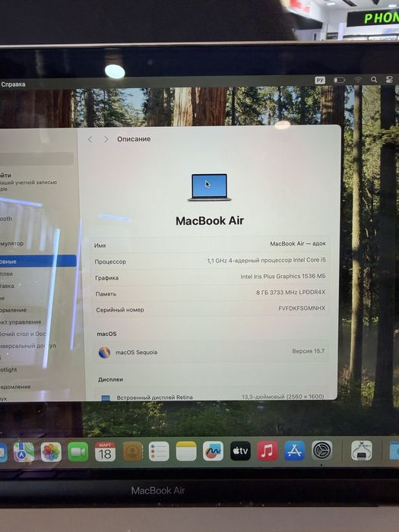Viewport: 399px width, 532px height.
Task: Click the Процессор row value Intel Core i5
Action: (x=266, y=260)
